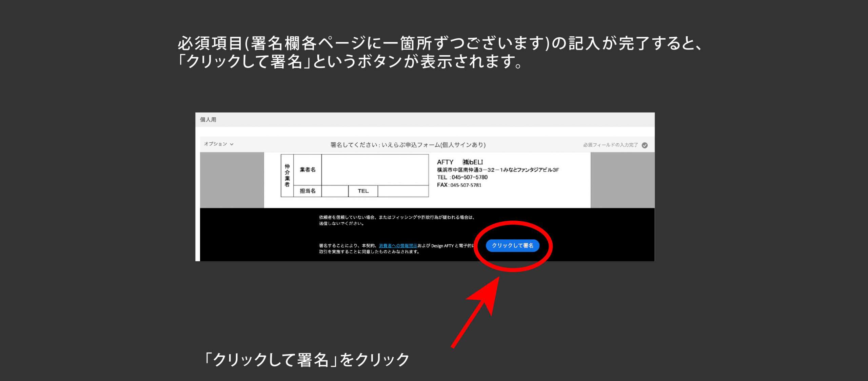Click the chevron arrow beside オプション
The height and width of the screenshot is (381, 868).
tap(232, 144)
